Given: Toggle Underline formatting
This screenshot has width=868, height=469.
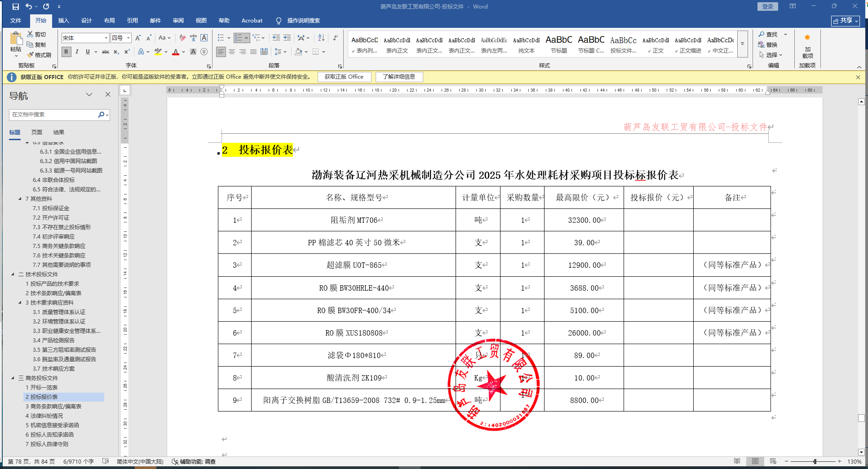Looking at the screenshot, I should [x=88, y=52].
